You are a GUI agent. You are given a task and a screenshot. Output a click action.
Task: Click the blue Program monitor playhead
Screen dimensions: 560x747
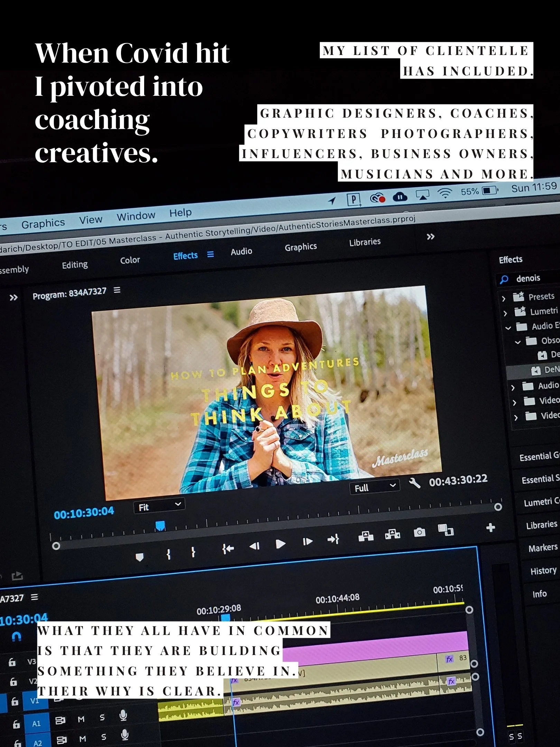[160, 526]
